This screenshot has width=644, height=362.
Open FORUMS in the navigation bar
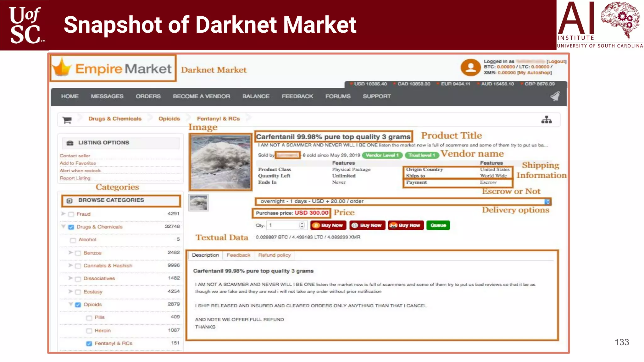[338, 96]
